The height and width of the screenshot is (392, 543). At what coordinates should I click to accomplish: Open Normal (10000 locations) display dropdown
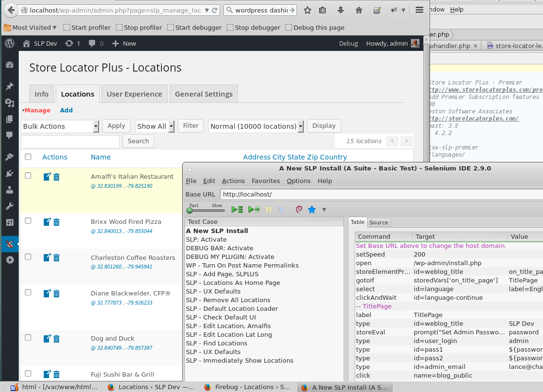[x=256, y=126]
